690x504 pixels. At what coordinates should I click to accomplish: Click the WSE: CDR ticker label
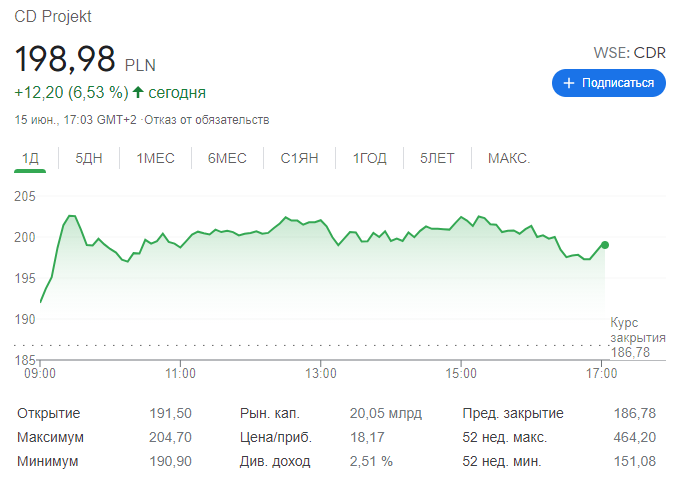click(x=629, y=53)
